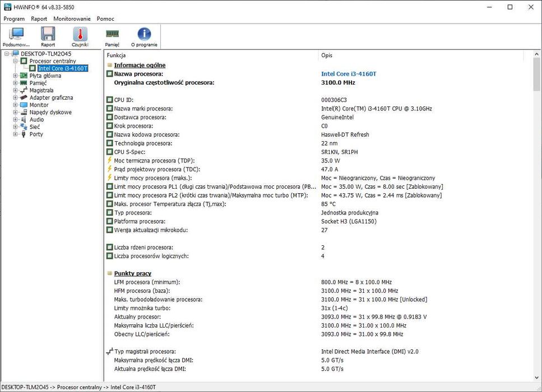The height and width of the screenshot is (392, 542).
Task: Click the scrollbar up arrow
Action: [536, 54]
